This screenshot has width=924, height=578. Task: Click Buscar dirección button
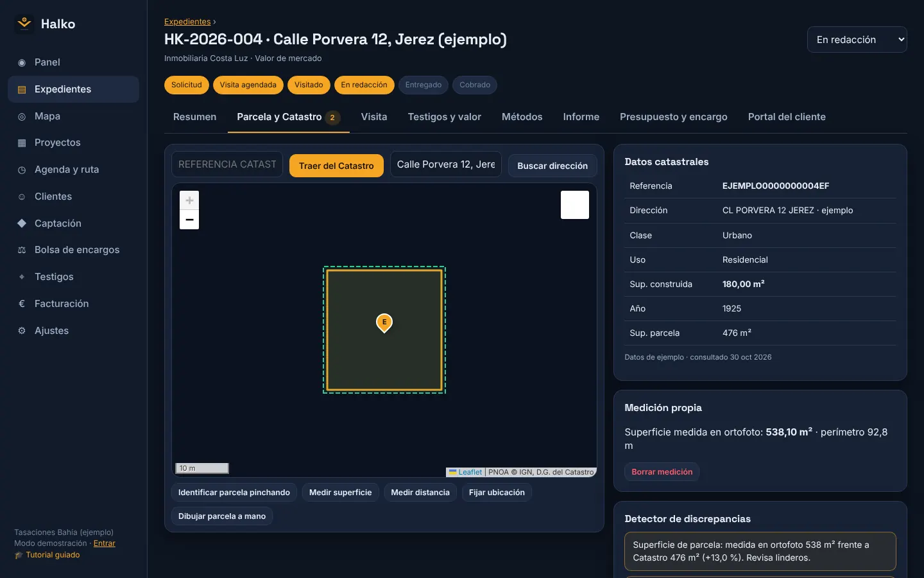[x=552, y=166]
